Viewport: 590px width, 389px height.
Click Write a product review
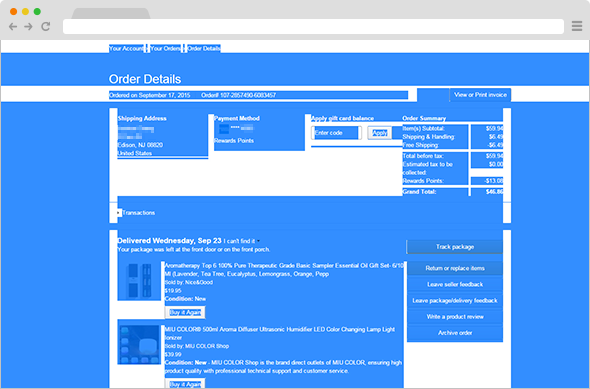click(x=455, y=317)
